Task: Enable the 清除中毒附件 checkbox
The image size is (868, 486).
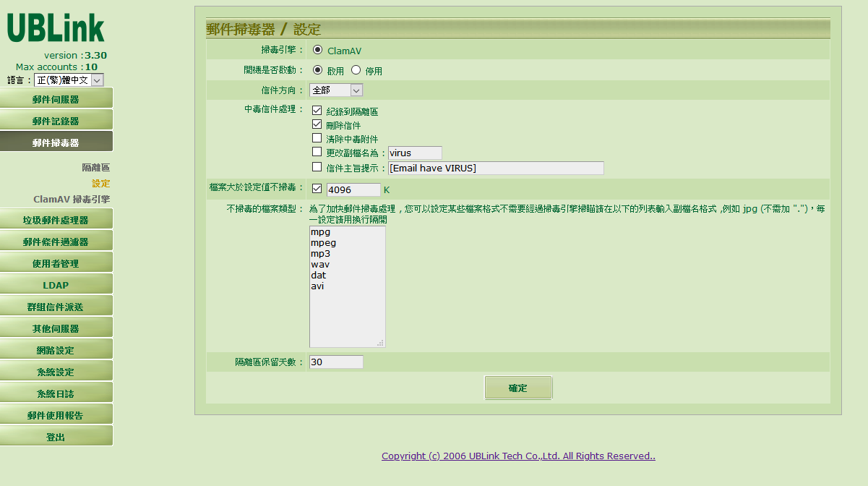Action: [x=317, y=137]
